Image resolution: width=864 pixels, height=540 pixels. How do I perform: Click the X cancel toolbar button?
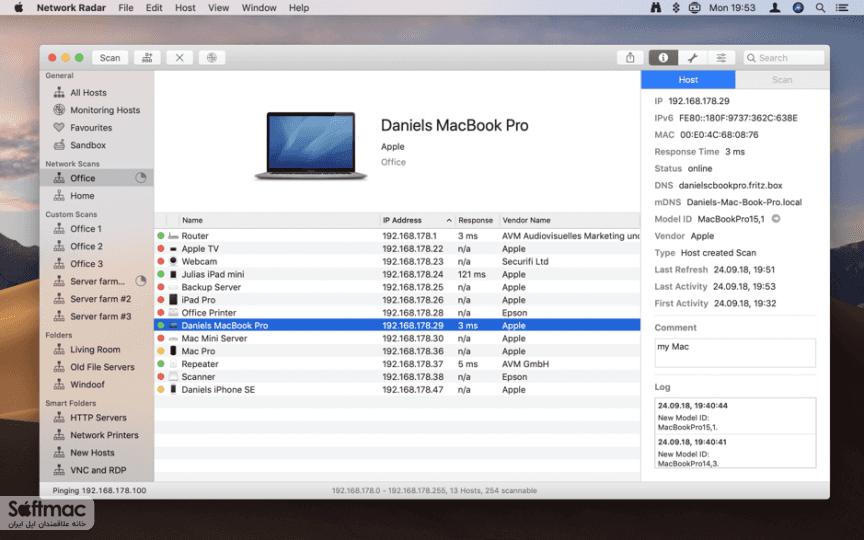click(x=180, y=58)
